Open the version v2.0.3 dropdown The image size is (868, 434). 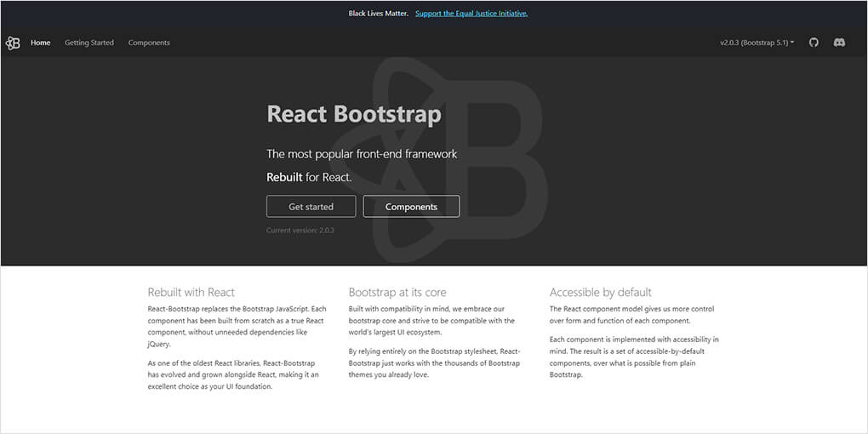click(x=757, y=43)
